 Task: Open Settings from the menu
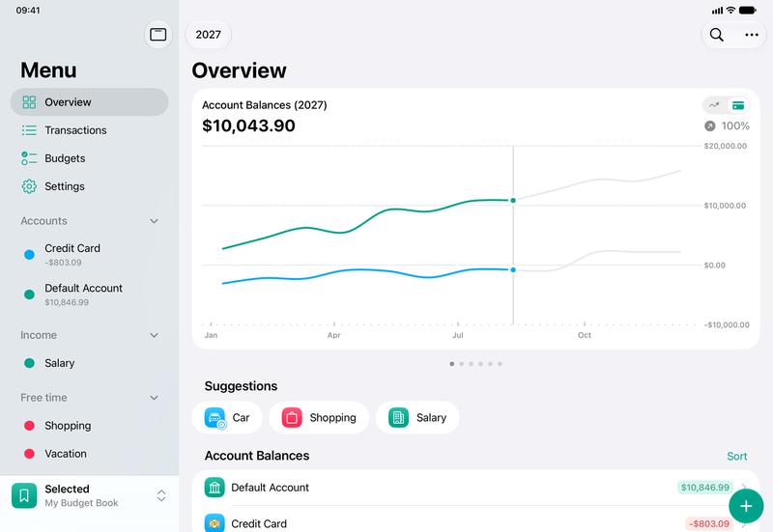click(89, 186)
